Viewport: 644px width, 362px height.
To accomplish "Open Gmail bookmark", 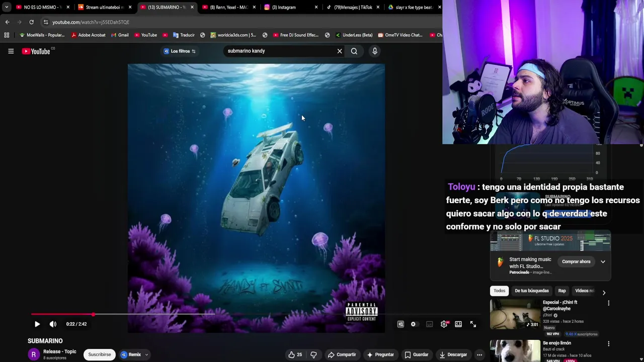I will [x=120, y=35].
